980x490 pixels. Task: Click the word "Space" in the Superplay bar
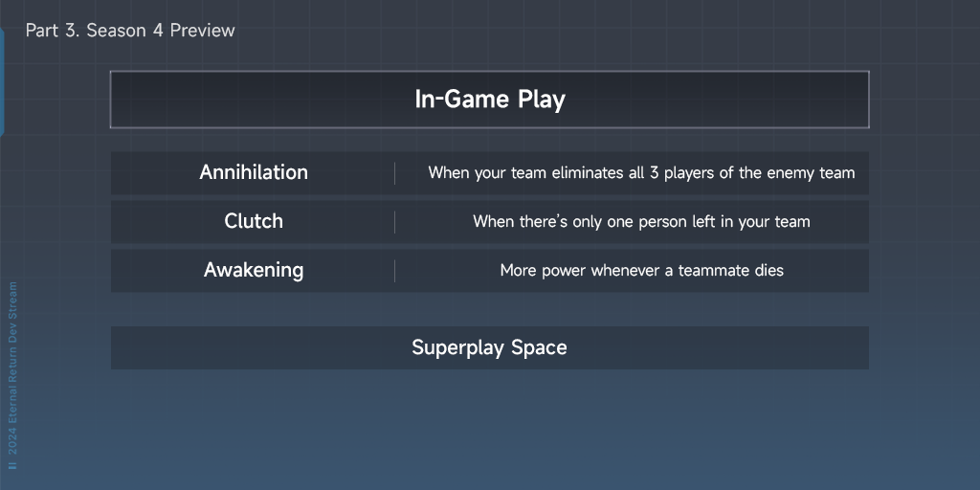click(539, 347)
